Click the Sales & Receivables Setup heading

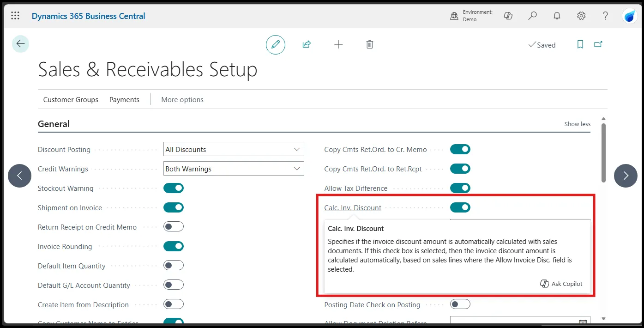click(x=148, y=69)
